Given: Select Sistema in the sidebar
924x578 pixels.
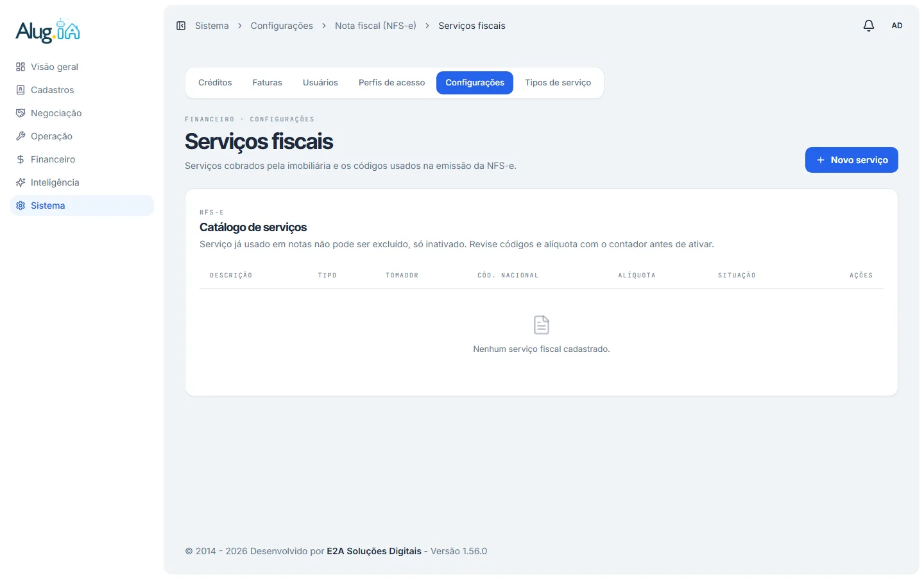Looking at the screenshot, I should click(82, 206).
